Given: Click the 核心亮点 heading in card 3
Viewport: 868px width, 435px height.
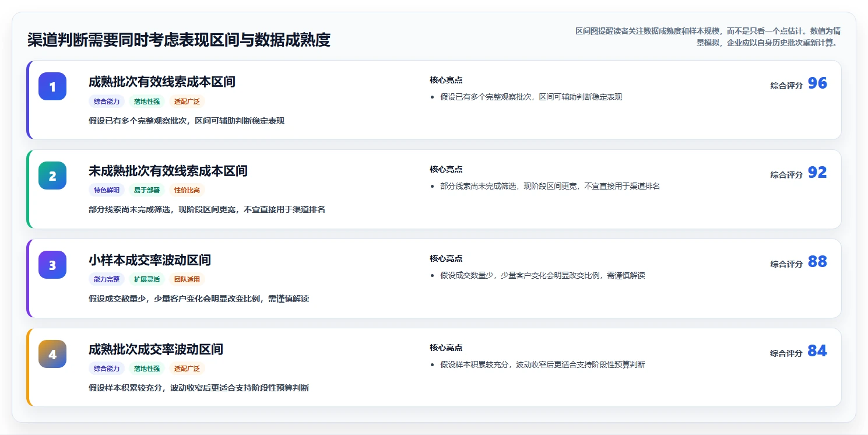Looking at the screenshot, I should [446, 258].
